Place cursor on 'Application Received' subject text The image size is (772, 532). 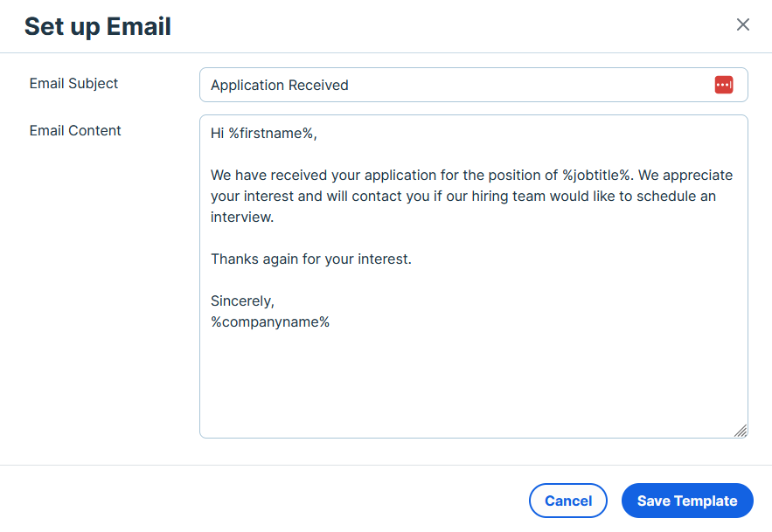pos(280,85)
